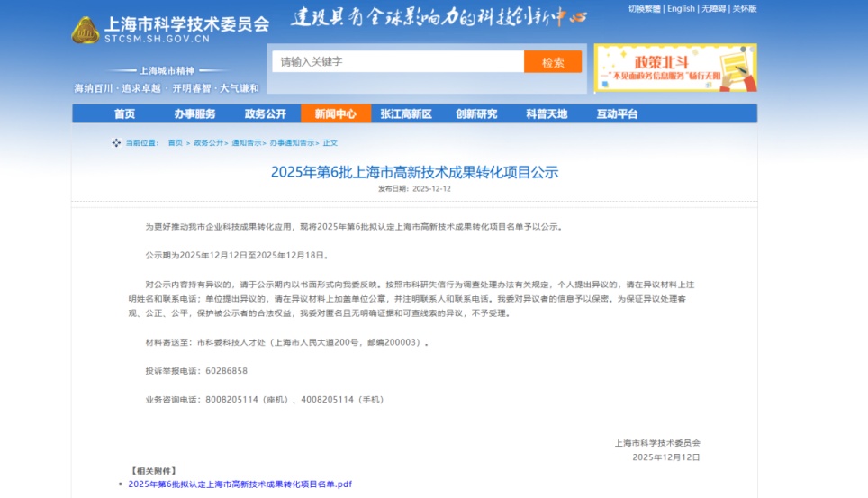Viewport: 868px width, 498px height.
Task: Click the slogan 海纳百川·追求卓越·开明睿智·大气谦和
Action: pos(167,88)
